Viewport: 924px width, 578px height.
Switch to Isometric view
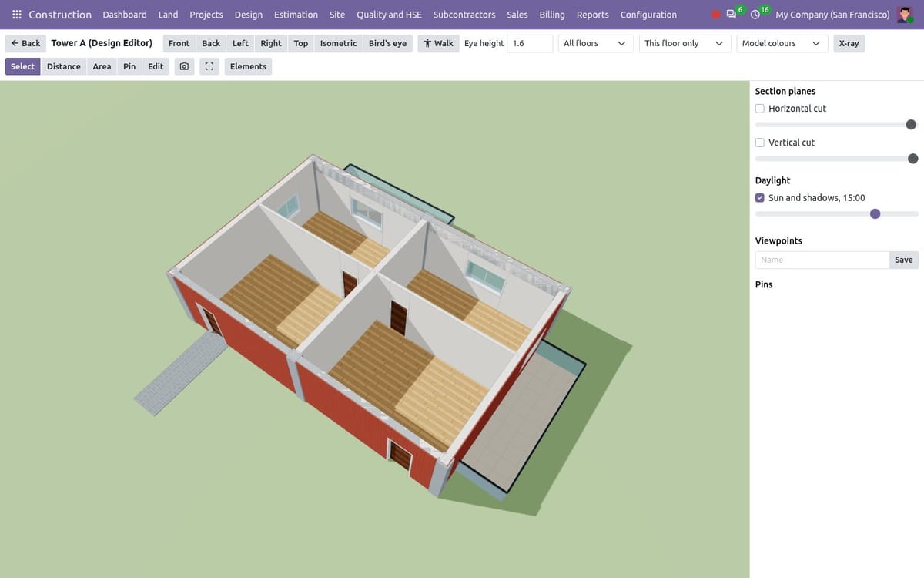click(338, 43)
